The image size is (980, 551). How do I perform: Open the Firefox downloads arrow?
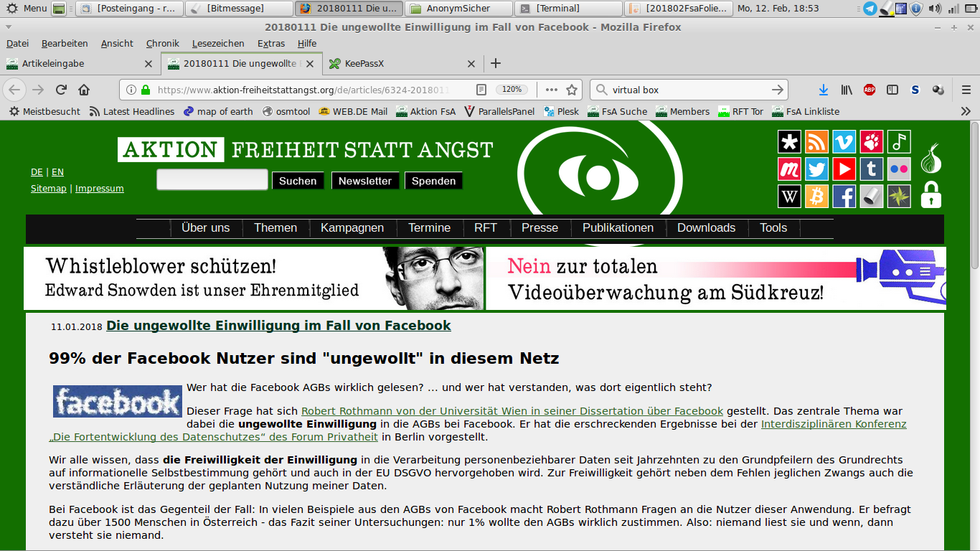click(x=824, y=90)
